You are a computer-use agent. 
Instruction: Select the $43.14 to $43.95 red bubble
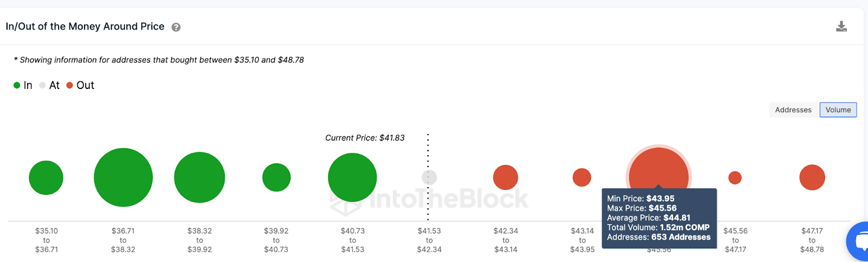(x=582, y=177)
